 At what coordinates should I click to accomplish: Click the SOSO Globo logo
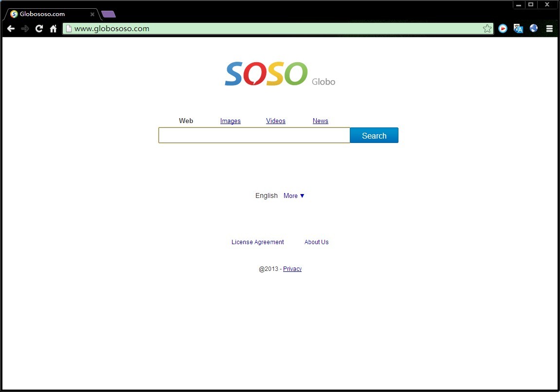click(280, 73)
